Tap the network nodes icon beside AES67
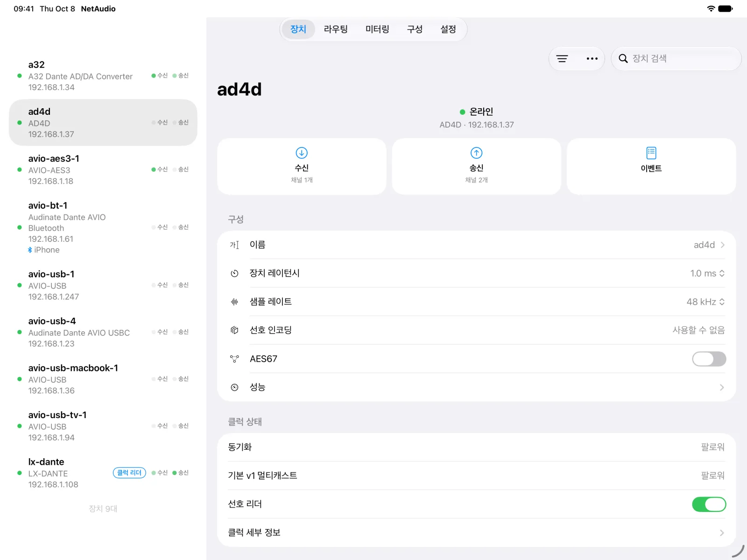 [x=234, y=359]
